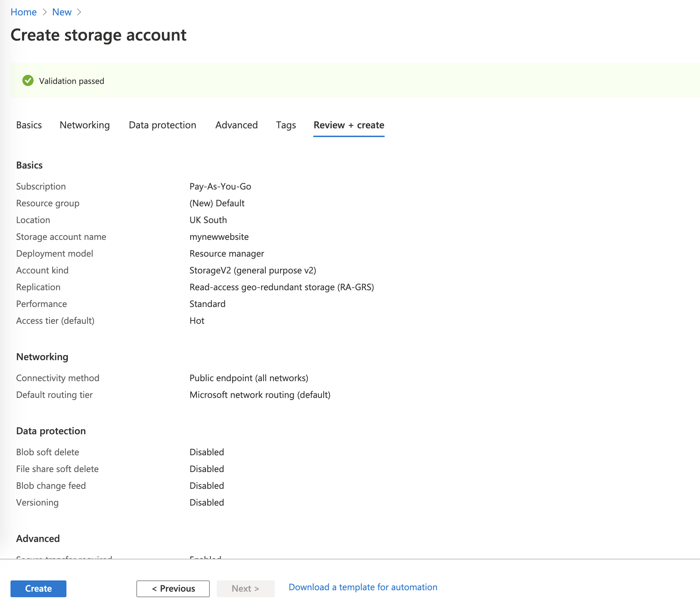
Task: Open the Advanced tab
Action: click(237, 125)
